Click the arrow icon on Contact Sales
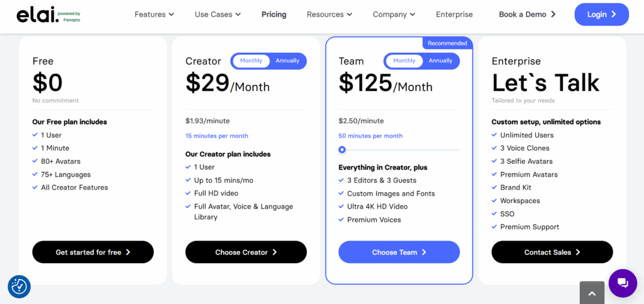This screenshot has height=304, width=644. click(578, 252)
